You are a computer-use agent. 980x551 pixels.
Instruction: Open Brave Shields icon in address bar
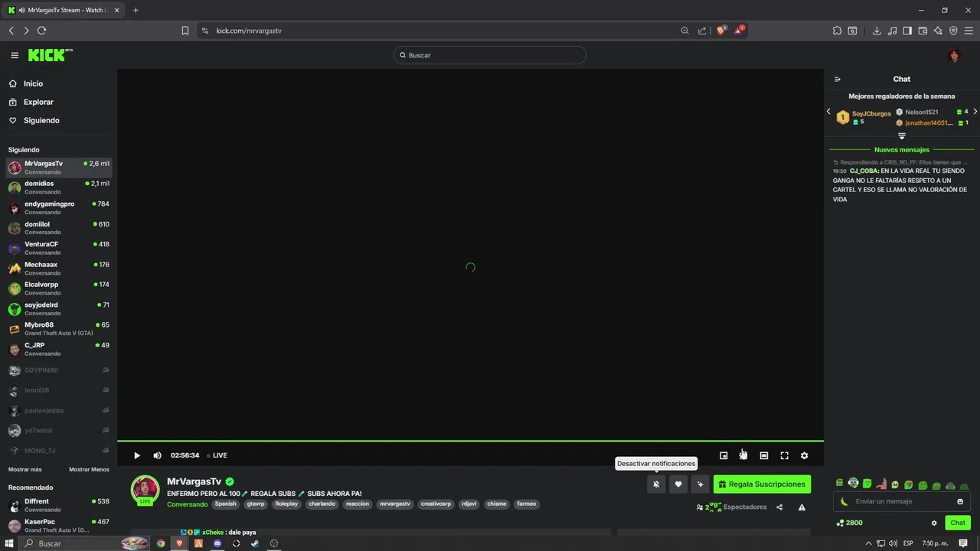721,31
